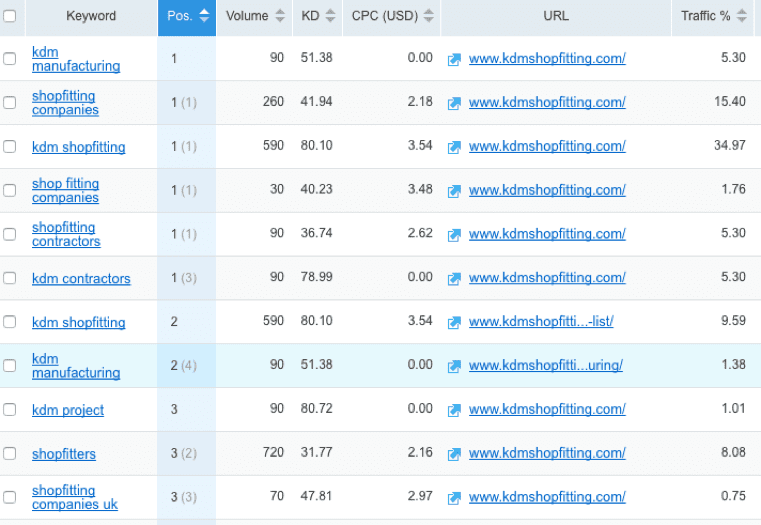Image resolution: width=761 pixels, height=525 pixels.
Task: Open homepage URL in kdm project row
Action: click(547, 410)
